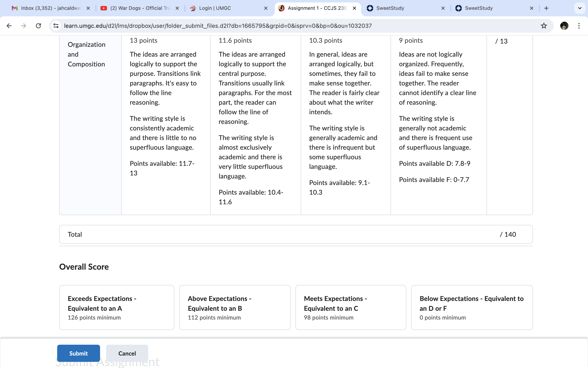
Task: Click the browser back arrow
Action: pos(9,26)
